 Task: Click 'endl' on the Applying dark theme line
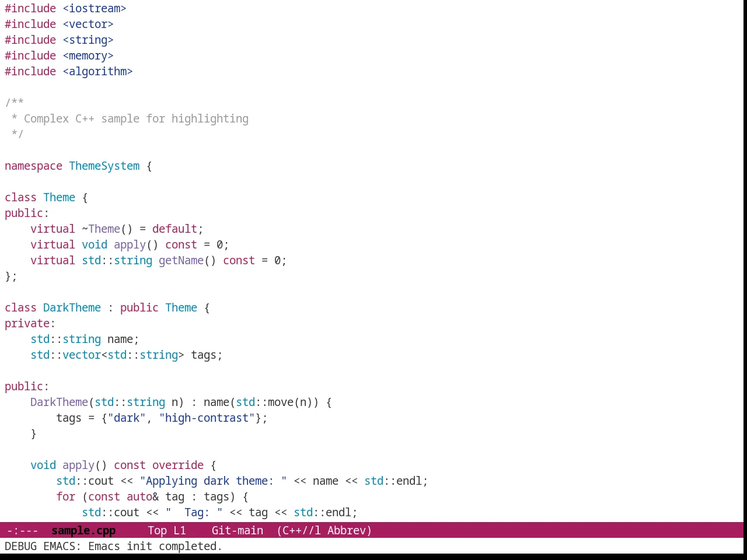(409, 481)
